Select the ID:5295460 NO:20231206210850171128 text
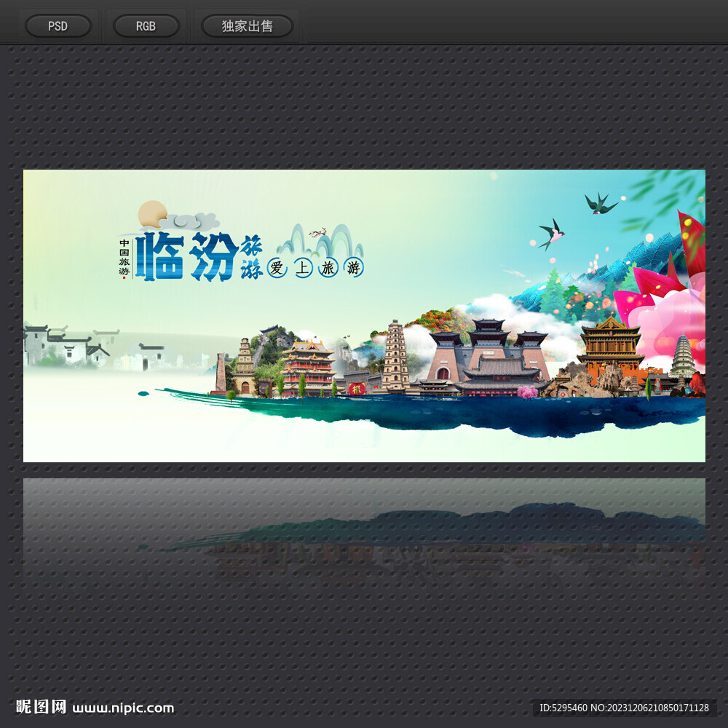728x728 pixels. (624, 708)
